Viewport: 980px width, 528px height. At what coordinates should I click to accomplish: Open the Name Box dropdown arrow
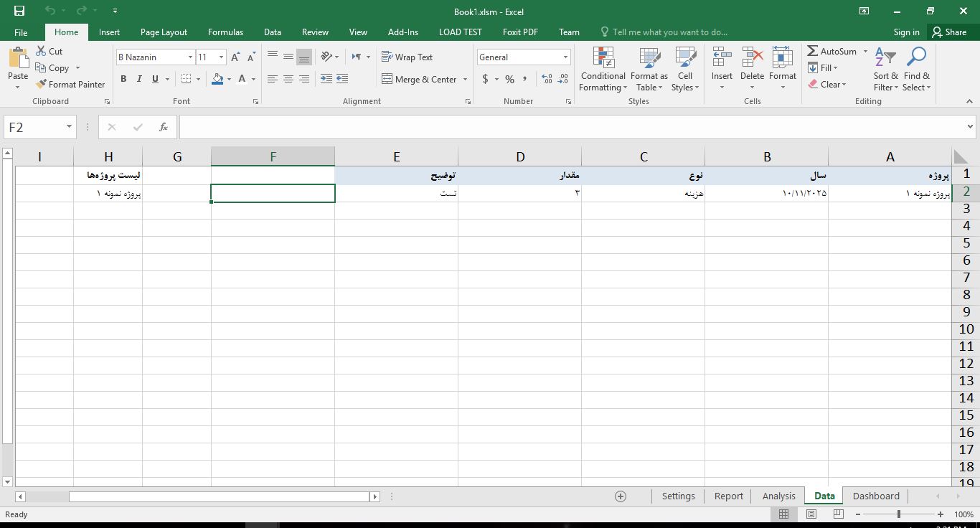coord(69,127)
